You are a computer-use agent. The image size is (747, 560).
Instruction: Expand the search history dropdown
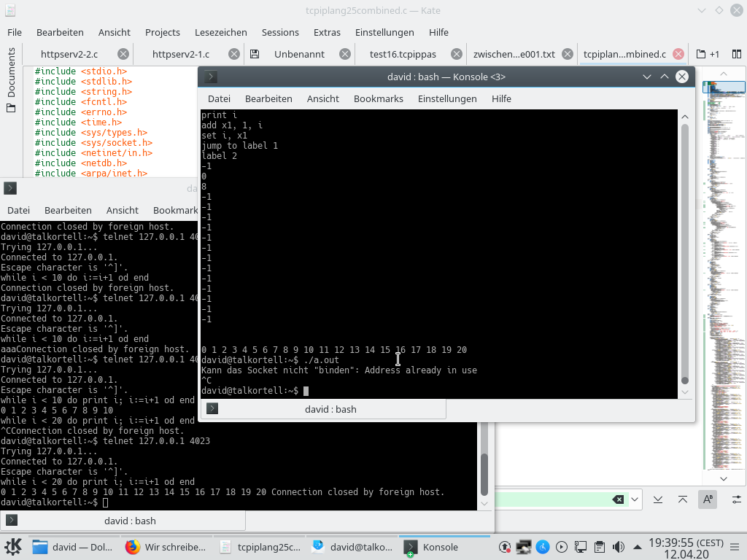[635, 499]
